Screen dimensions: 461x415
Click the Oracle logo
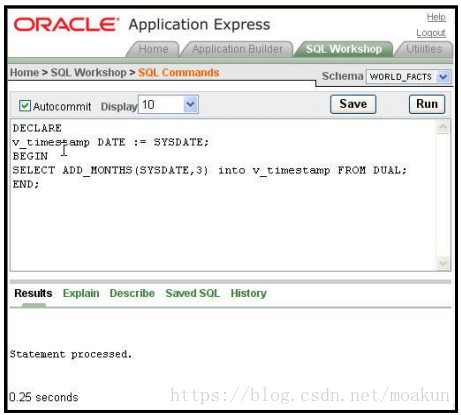[x=66, y=25]
